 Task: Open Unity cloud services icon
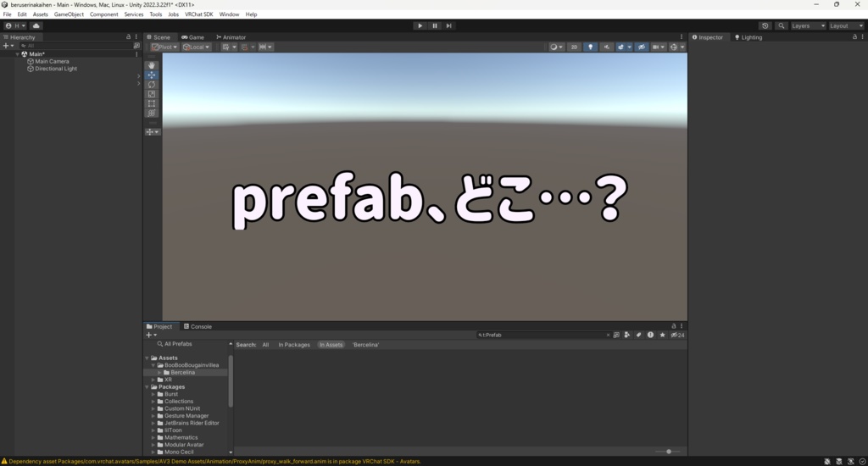coord(36,25)
